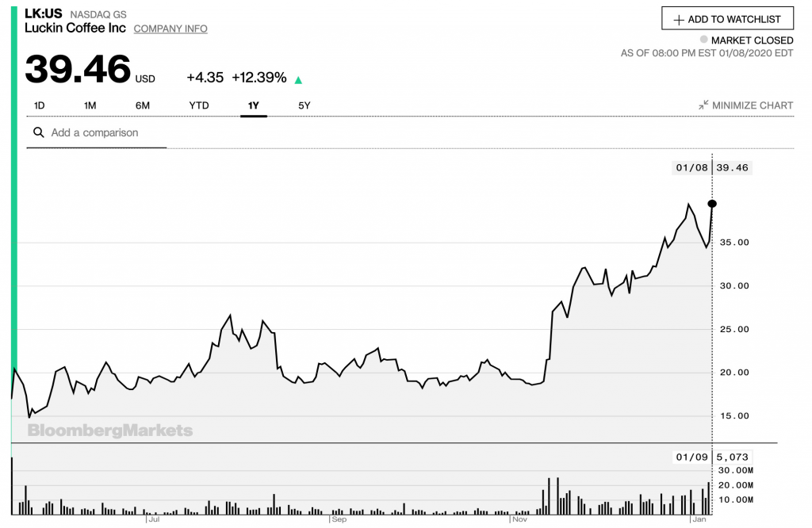
Task: Click the 15.00 y-axis label
Action: (x=734, y=415)
